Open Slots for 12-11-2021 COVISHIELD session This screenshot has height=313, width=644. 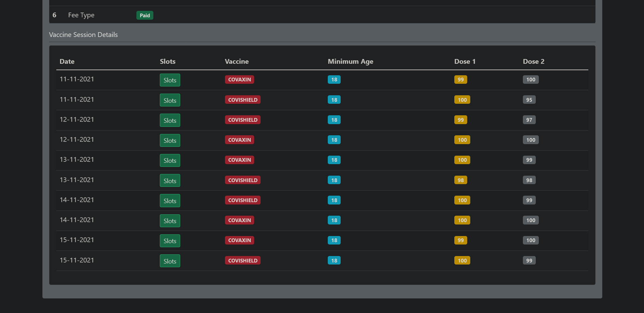pos(170,120)
